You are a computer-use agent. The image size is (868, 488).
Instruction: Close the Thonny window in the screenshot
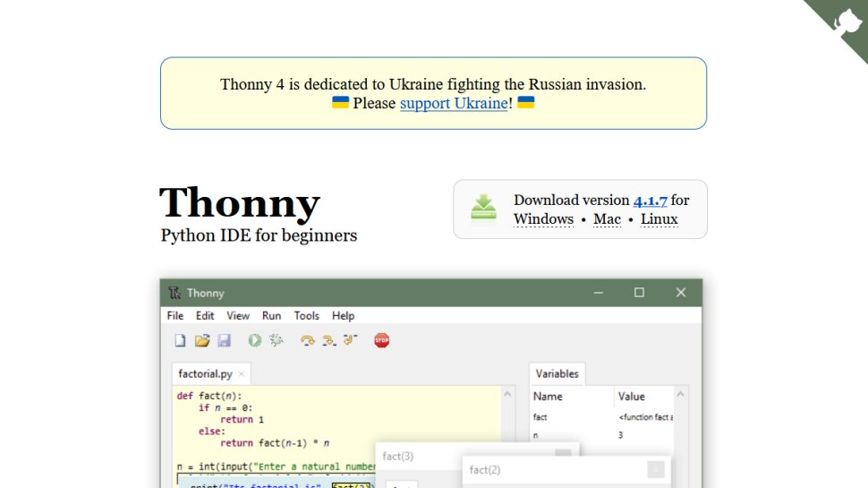point(681,293)
